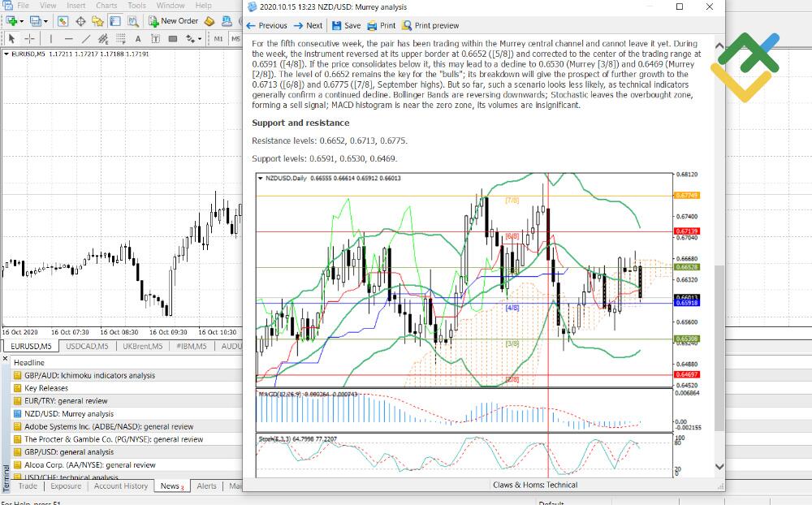Image resolution: width=812 pixels, height=505 pixels.
Task: Open the GBP/AUD Ichimoku indicators analysis headline
Action: pyautogui.click(x=89, y=376)
